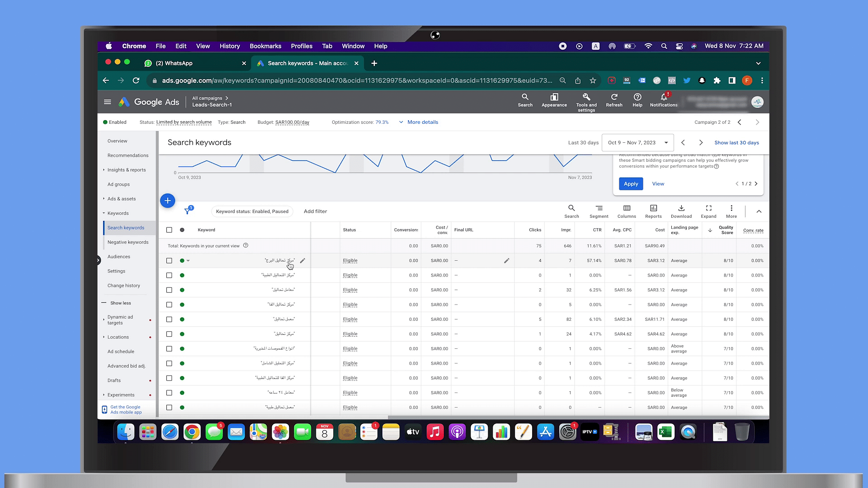868x488 pixels.
Task: Open Ad groups in the sidebar
Action: pyautogui.click(x=118, y=184)
